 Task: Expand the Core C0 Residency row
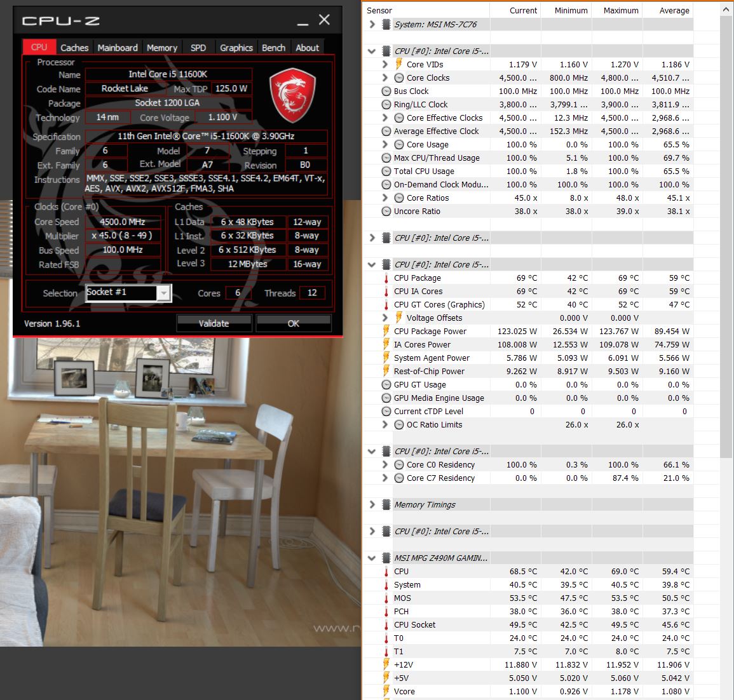click(384, 464)
